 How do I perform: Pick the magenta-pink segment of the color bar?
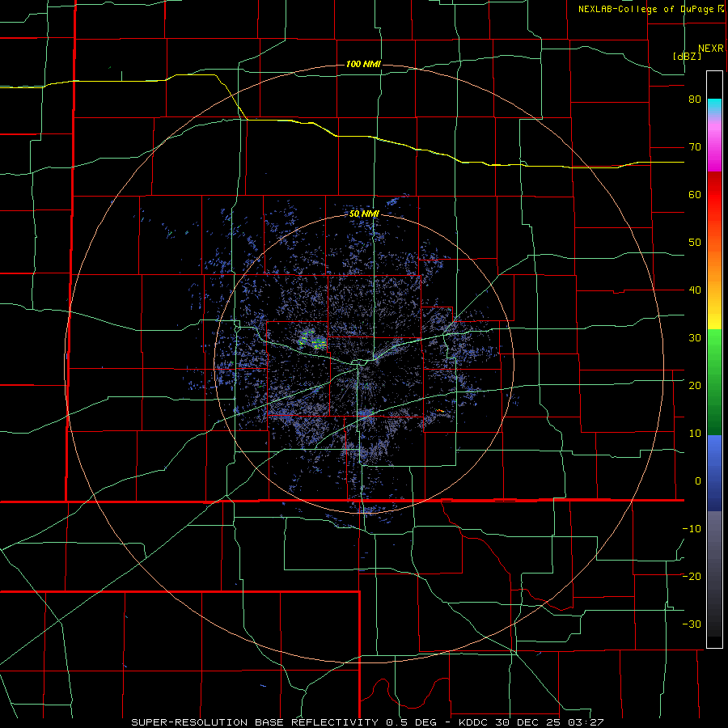tap(714, 146)
